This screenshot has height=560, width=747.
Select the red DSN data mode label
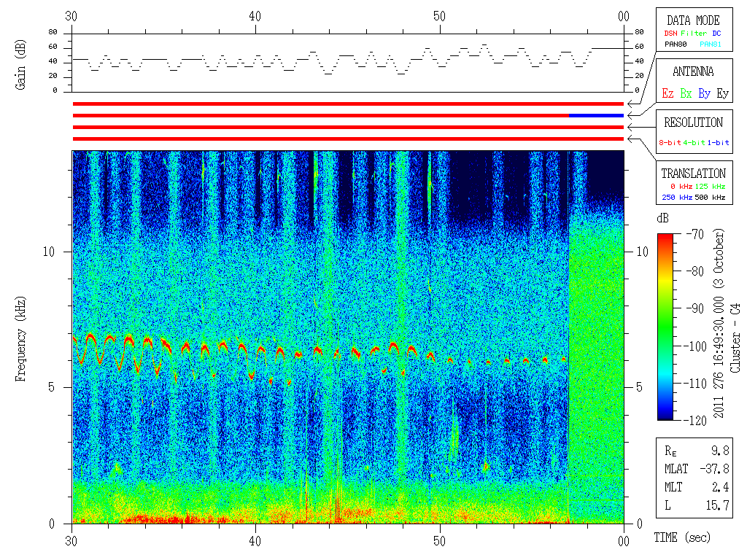pyautogui.click(x=670, y=34)
